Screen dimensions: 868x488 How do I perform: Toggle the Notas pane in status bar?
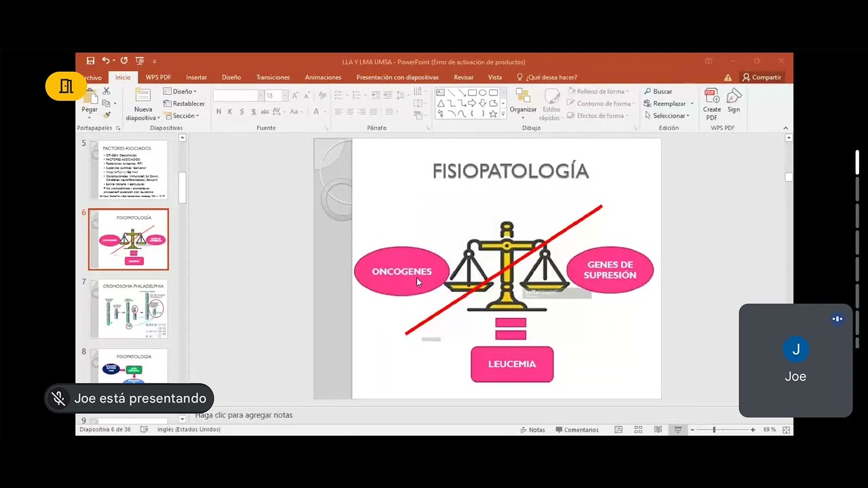[x=532, y=430]
